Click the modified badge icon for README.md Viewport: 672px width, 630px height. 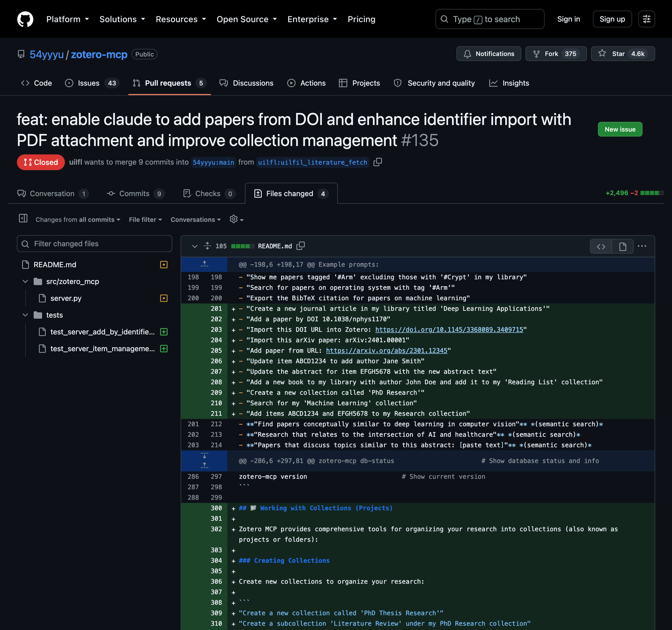point(164,265)
